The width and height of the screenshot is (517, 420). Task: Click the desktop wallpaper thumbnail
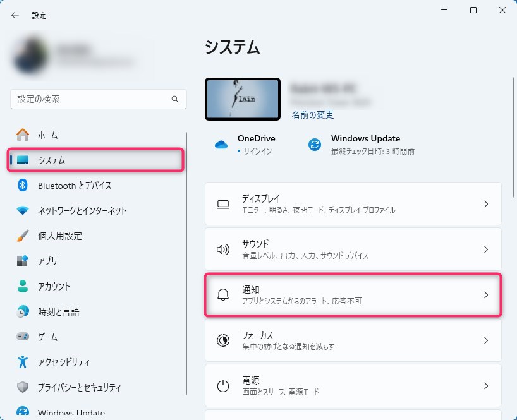pyautogui.click(x=243, y=99)
